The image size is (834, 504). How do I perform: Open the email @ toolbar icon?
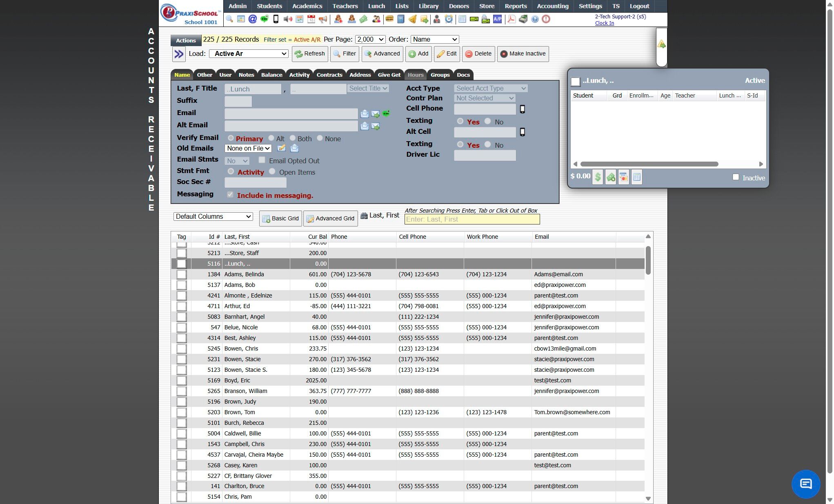point(252,19)
